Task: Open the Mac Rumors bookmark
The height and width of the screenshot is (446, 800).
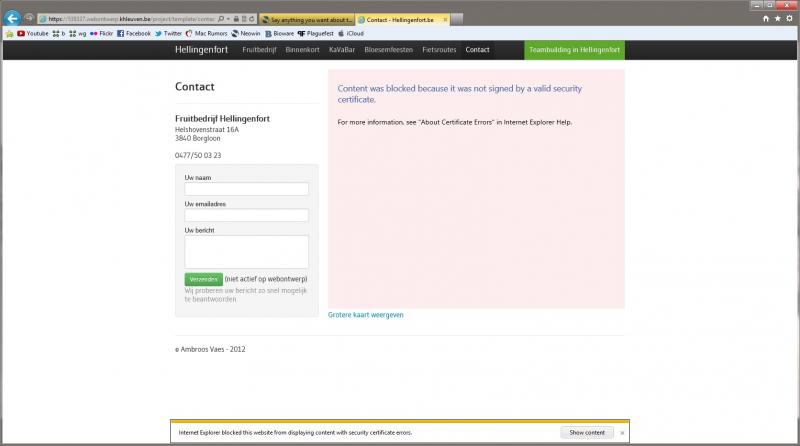Action: click(207, 34)
